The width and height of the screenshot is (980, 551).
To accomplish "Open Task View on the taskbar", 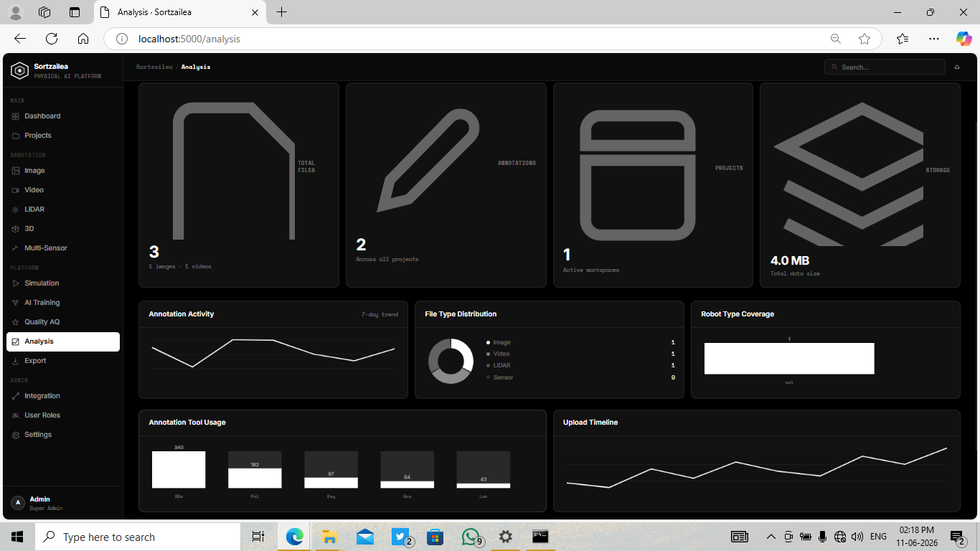I will [258, 537].
